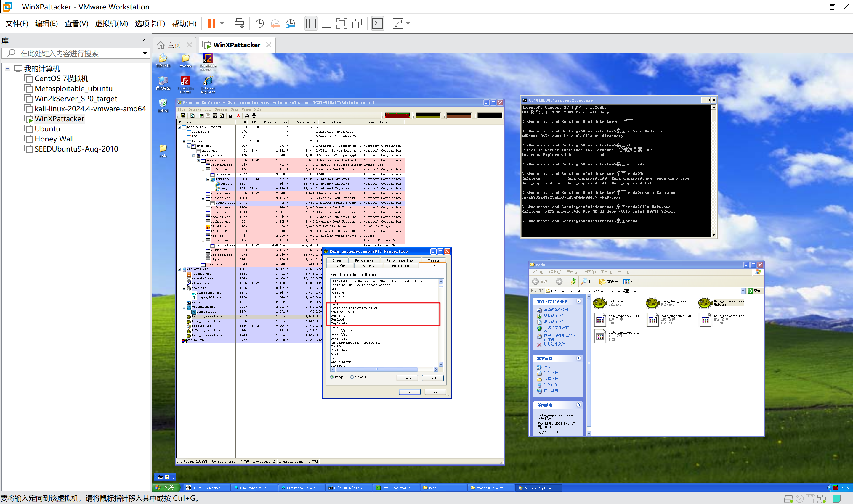This screenshot has width=853, height=504.
Task: Open the RaDa_unpacked.exe file in rada folder
Action: 705,302
